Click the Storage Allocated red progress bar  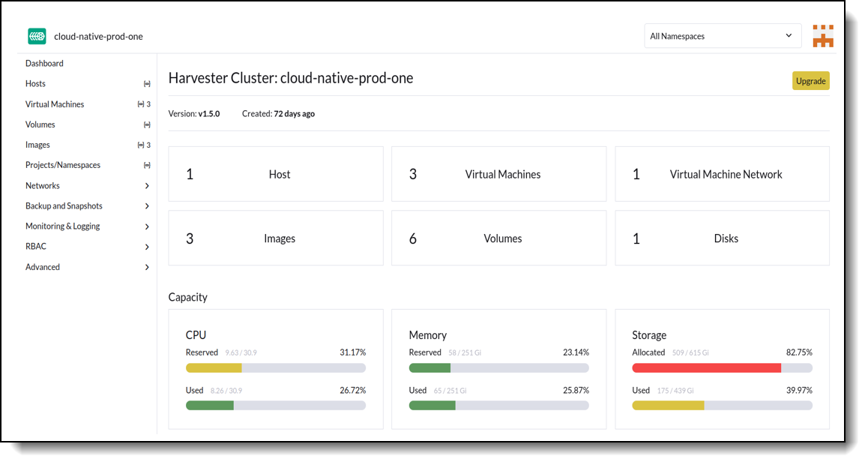click(x=722, y=368)
